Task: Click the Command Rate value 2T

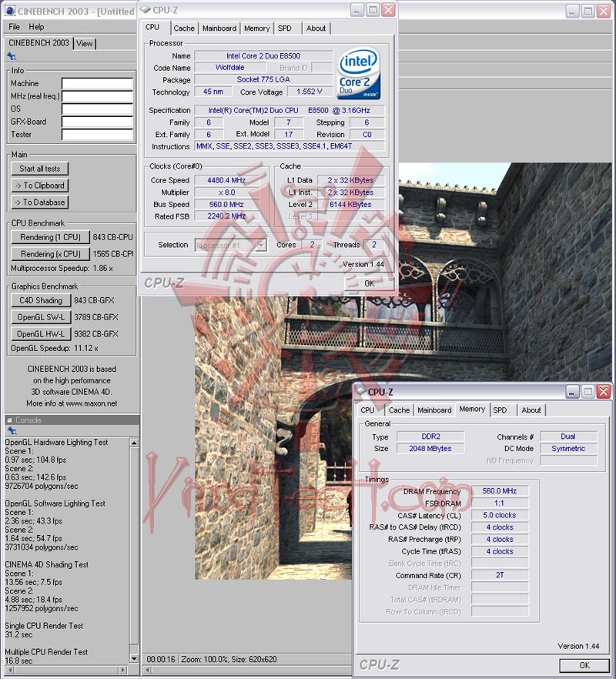Action: (500, 575)
